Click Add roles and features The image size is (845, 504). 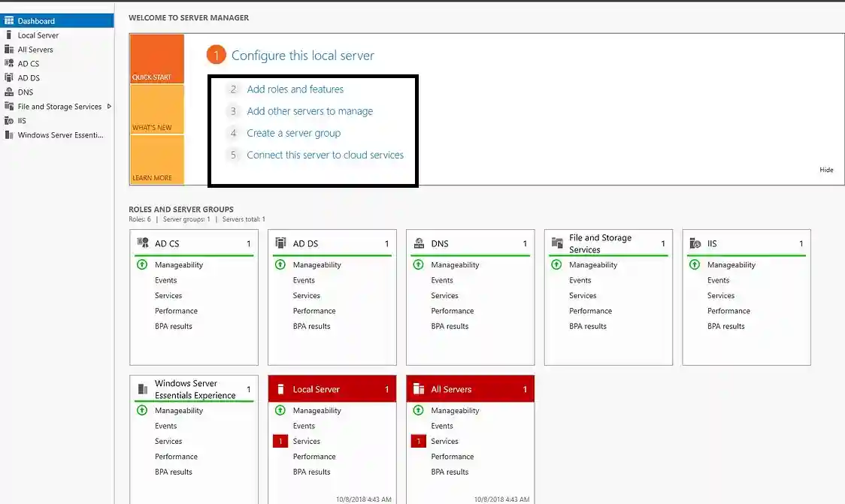click(295, 89)
